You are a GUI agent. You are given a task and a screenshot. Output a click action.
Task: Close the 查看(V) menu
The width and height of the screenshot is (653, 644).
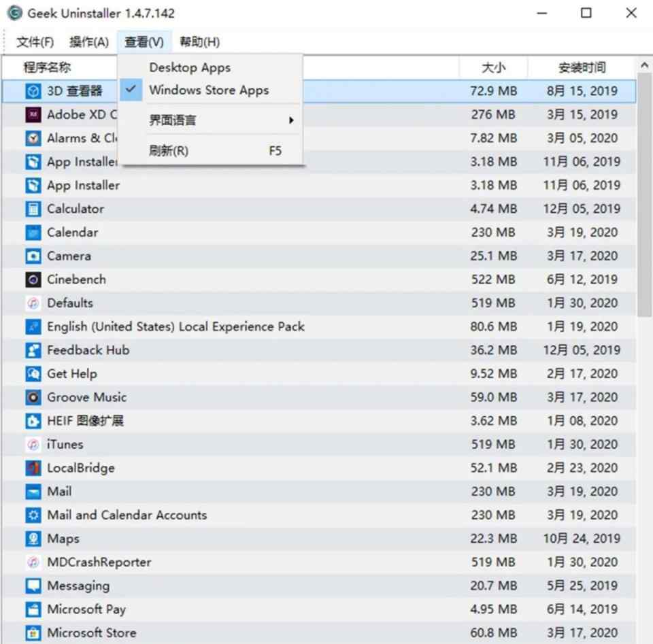(x=144, y=41)
